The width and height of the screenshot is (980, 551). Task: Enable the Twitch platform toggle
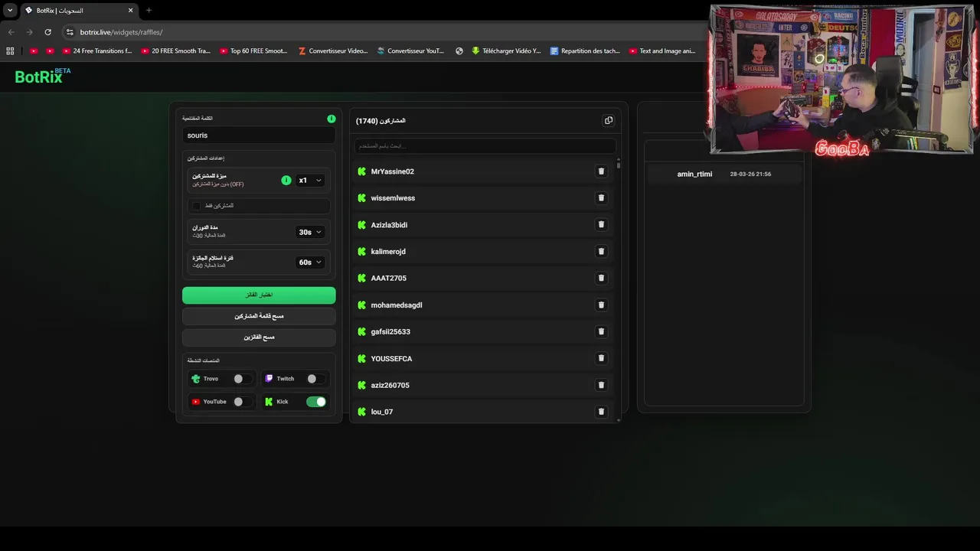(316, 379)
